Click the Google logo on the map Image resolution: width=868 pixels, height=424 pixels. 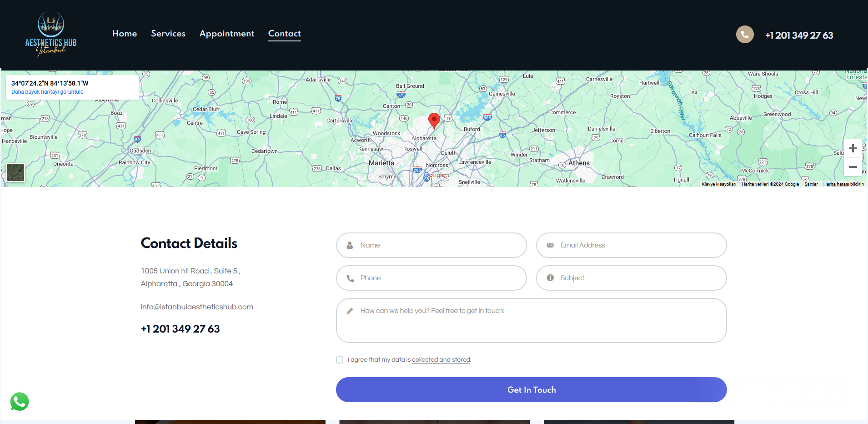point(435,175)
